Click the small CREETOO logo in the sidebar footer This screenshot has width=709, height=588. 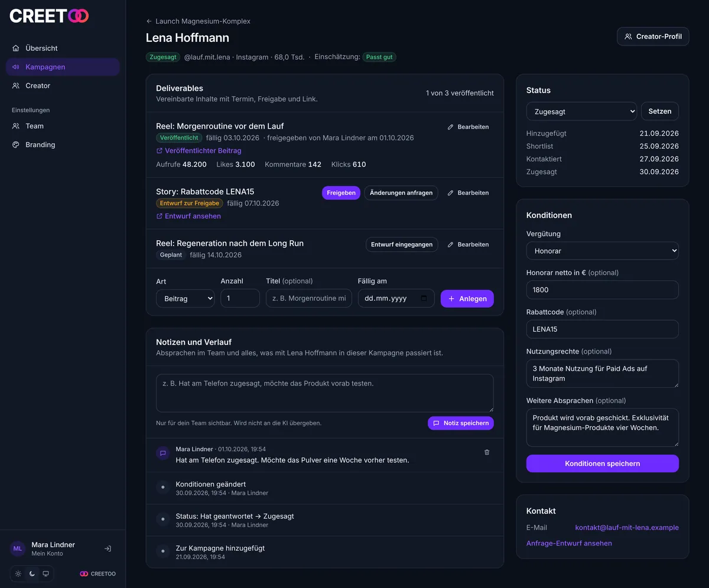click(98, 574)
